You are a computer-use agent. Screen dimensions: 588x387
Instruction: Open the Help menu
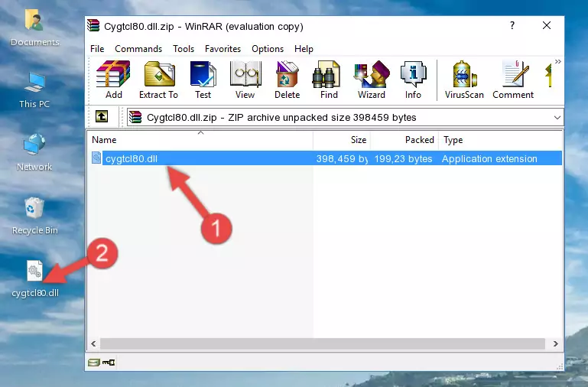click(304, 49)
